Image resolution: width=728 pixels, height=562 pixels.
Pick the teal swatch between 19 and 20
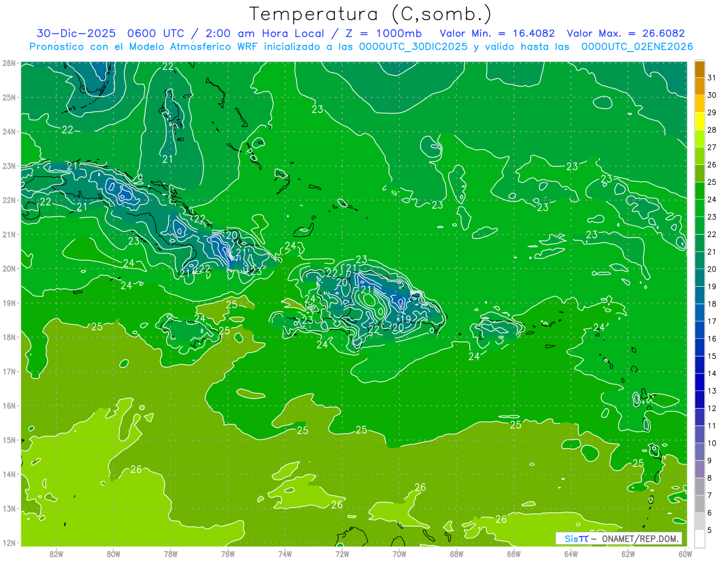click(x=699, y=278)
